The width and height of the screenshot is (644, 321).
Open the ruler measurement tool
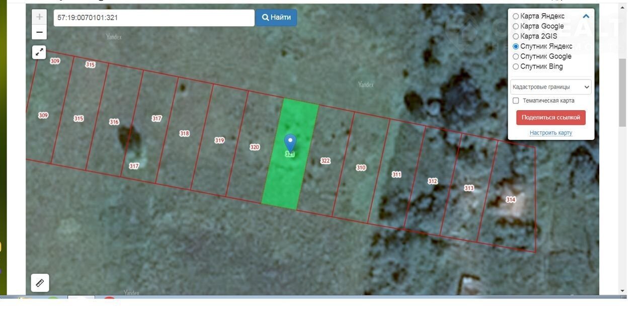click(x=40, y=283)
